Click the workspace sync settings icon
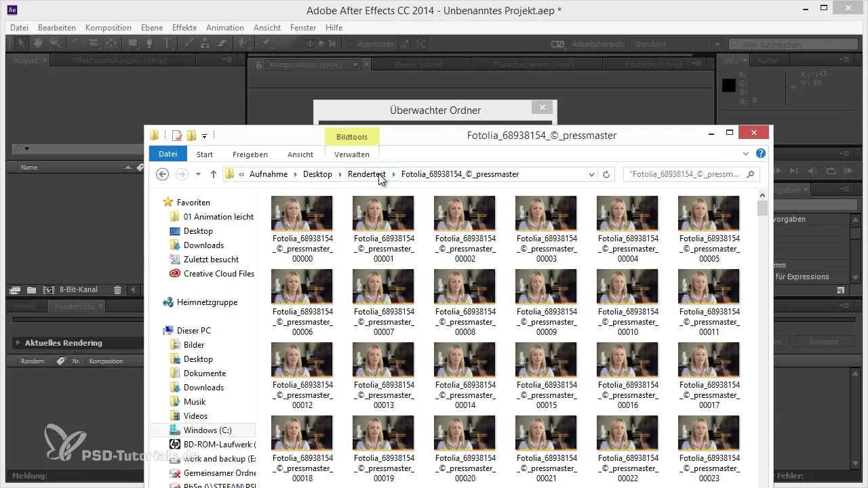This screenshot has width=868, height=488. pos(557,44)
